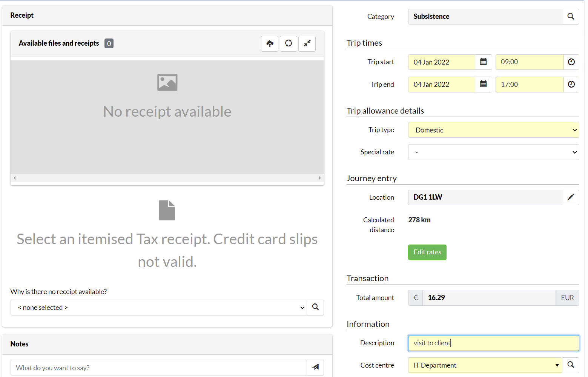The height and width of the screenshot is (377, 588).
Task: Open the Special rate dropdown
Action: [493, 152]
